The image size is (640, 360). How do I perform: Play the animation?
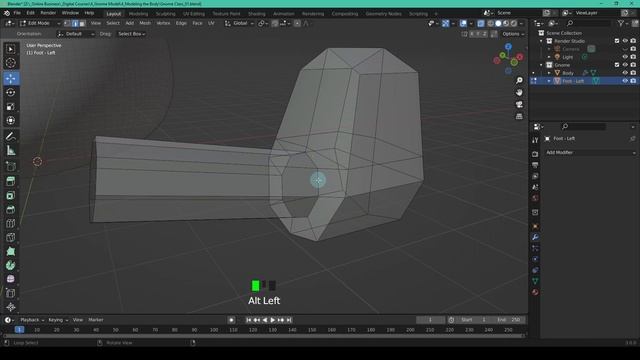[273, 320]
